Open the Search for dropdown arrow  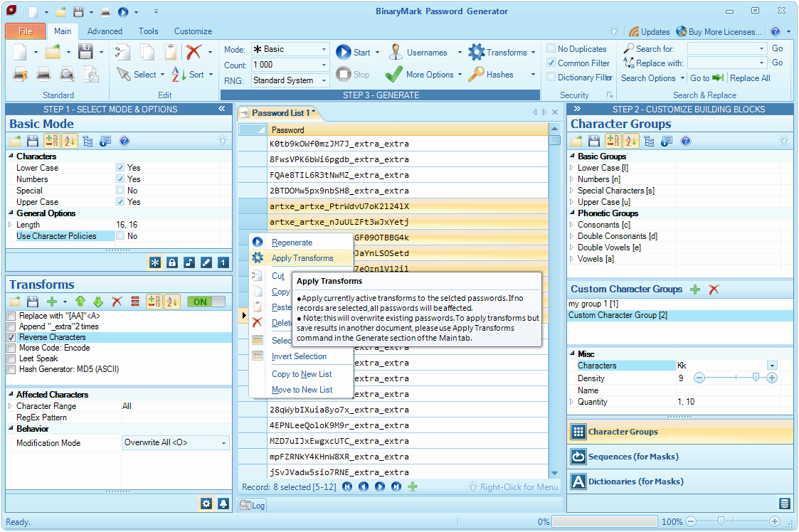(x=762, y=49)
